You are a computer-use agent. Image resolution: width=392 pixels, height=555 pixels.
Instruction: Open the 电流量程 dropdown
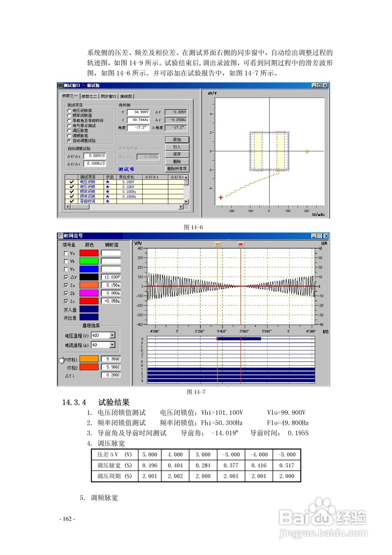[112, 345]
